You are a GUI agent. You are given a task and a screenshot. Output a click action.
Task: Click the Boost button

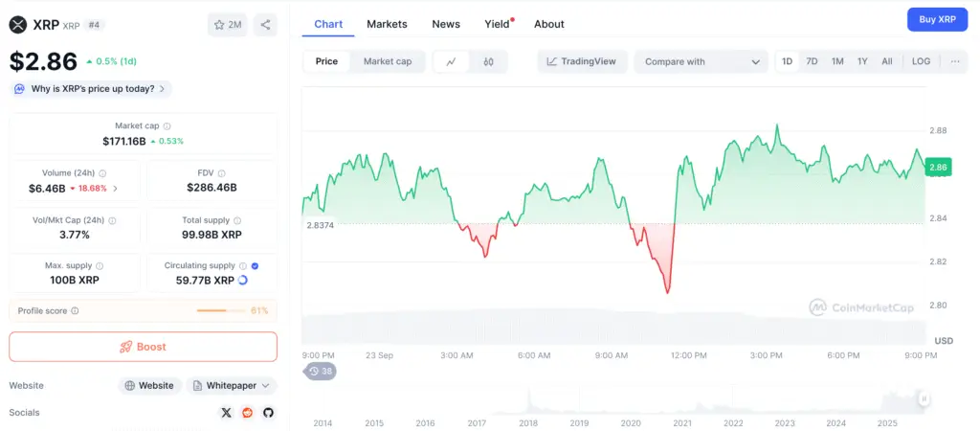[144, 347]
